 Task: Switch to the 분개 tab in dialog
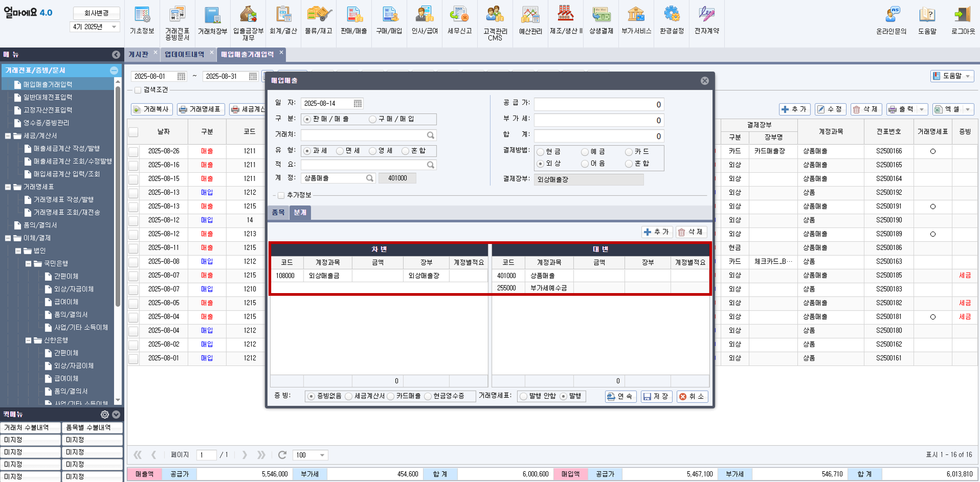click(x=300, y=213)
